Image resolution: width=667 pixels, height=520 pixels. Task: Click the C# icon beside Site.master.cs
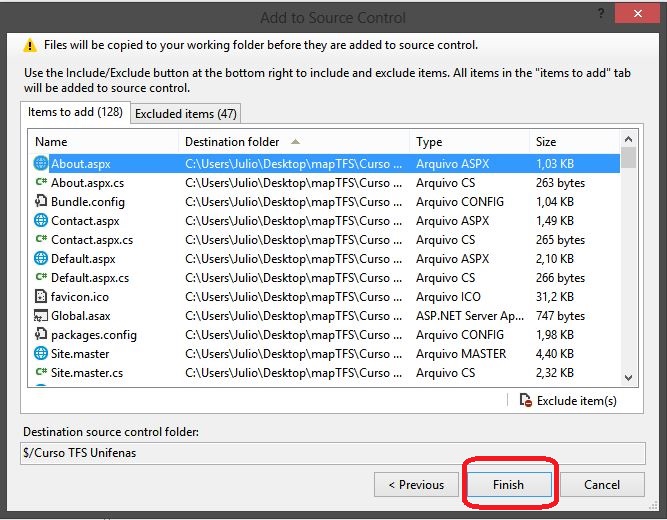pyautogui.click(x=41, y=372)
